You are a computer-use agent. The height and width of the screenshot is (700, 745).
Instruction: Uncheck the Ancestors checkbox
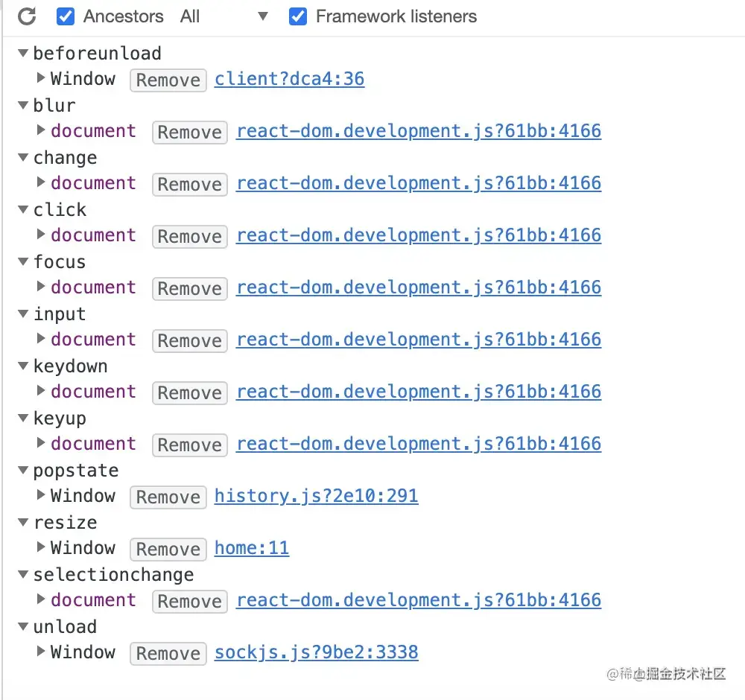(66, 16)
